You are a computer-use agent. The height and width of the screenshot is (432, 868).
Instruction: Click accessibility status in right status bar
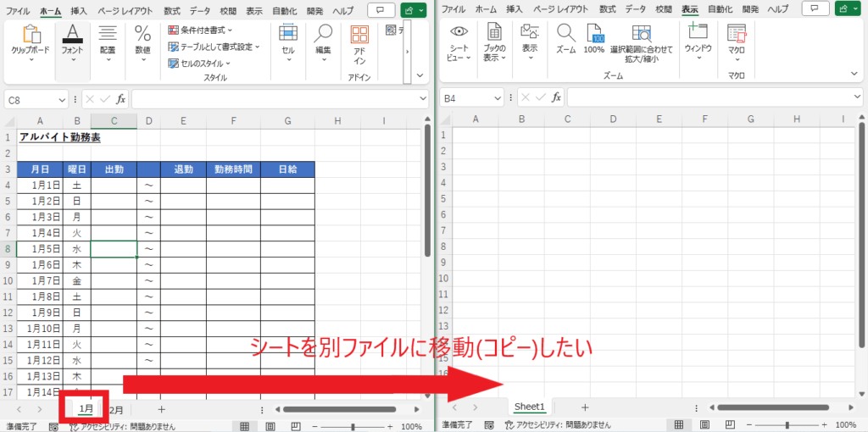click(x=558, y=425)
